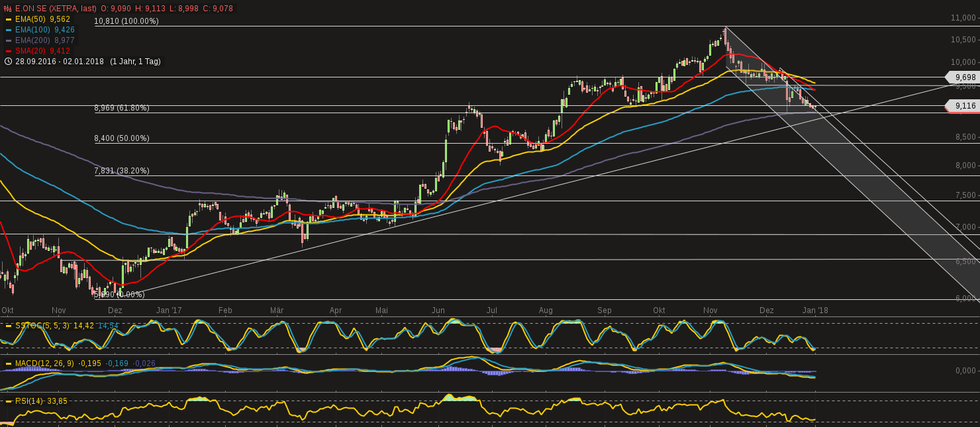Click the 9,116 current price tag
Image resolution: width=980 pixels, height=427 pixels.
tap(963, 106)
